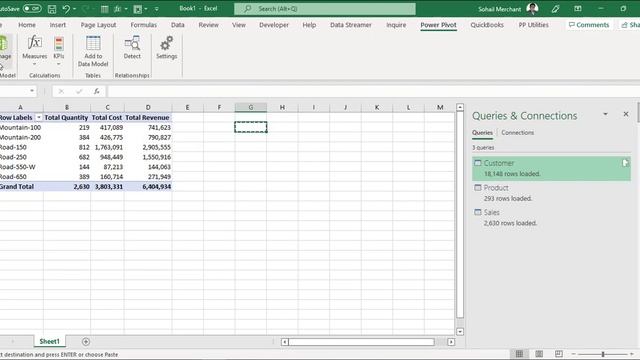
Task: Open the Review ribbon tab
Action: coord(209,25)
